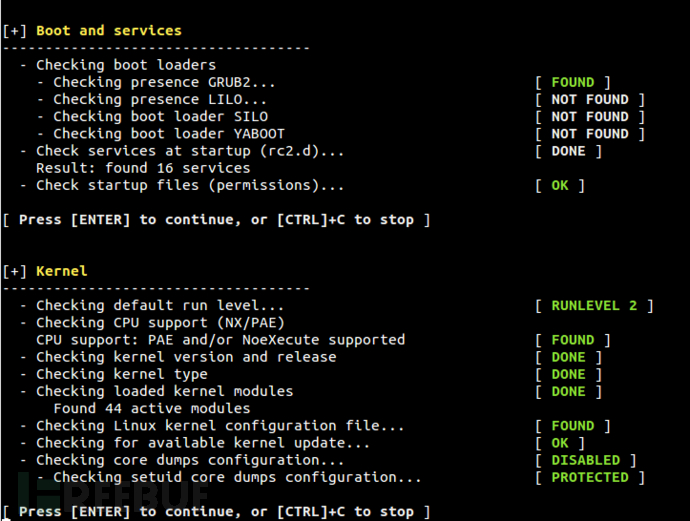The height and width of the screenshot is (521, 690).
Task: Select the RUNLEVEL 2 status value
Action: pos(593,305)
